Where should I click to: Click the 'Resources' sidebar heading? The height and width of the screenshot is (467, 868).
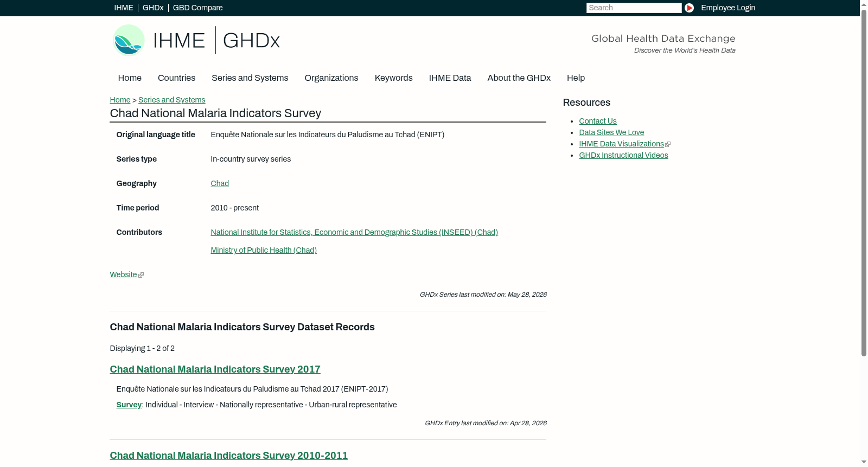[x=586, y=103]
